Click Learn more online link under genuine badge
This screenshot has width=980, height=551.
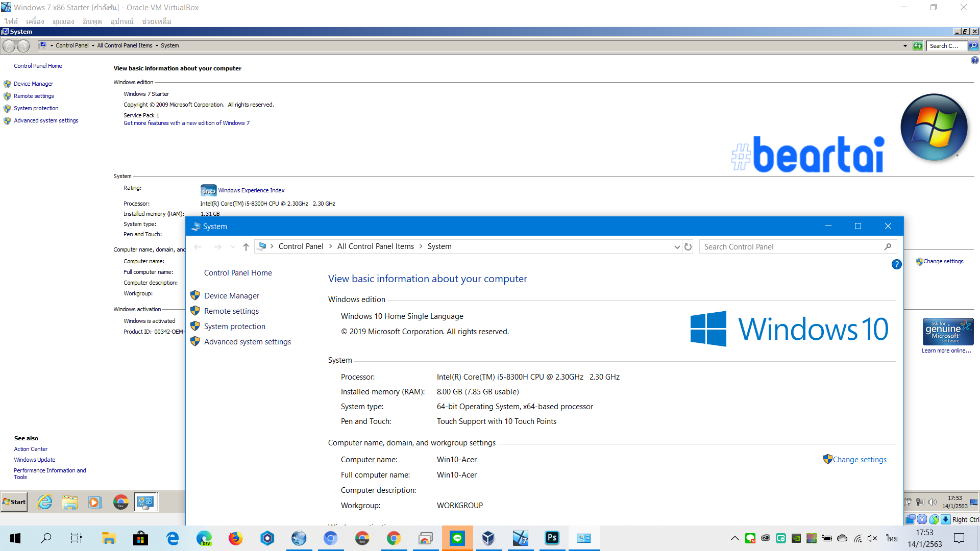point(946,350)
